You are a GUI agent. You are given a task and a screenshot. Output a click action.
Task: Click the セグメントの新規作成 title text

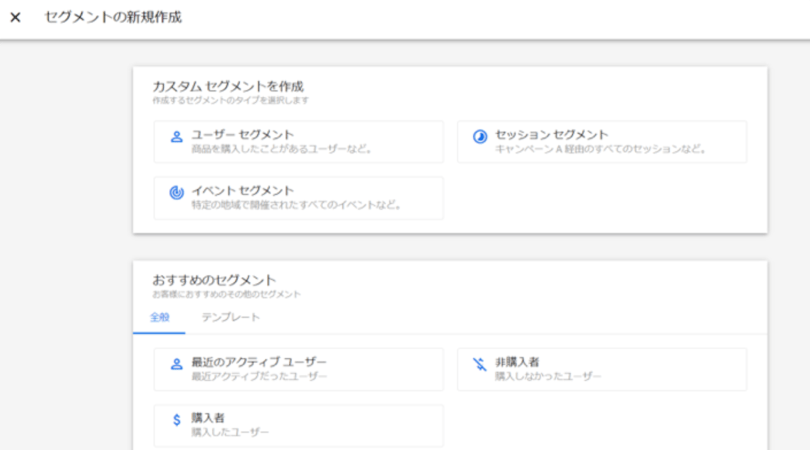(x=113, y=18)
